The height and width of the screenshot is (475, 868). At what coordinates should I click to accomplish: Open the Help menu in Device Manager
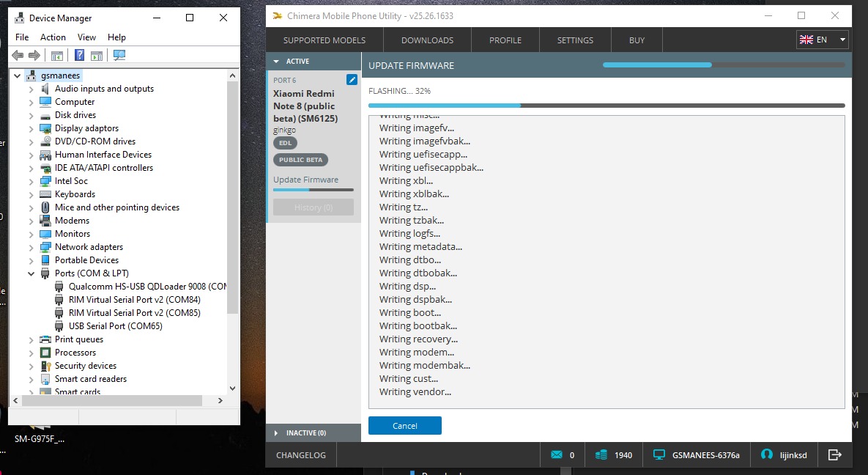[116, 37]
